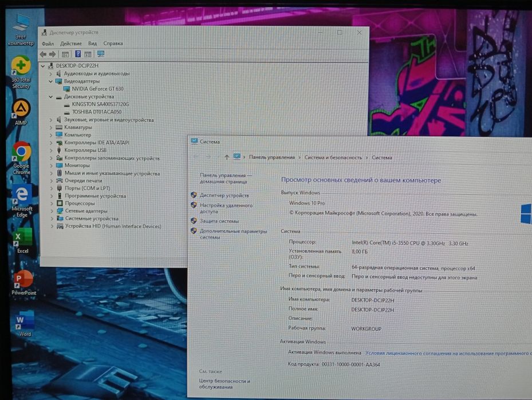This screenshot has width=532, height=400.
Task: Open the Этот компьютер desktop icon
Action: pos(21,30)
